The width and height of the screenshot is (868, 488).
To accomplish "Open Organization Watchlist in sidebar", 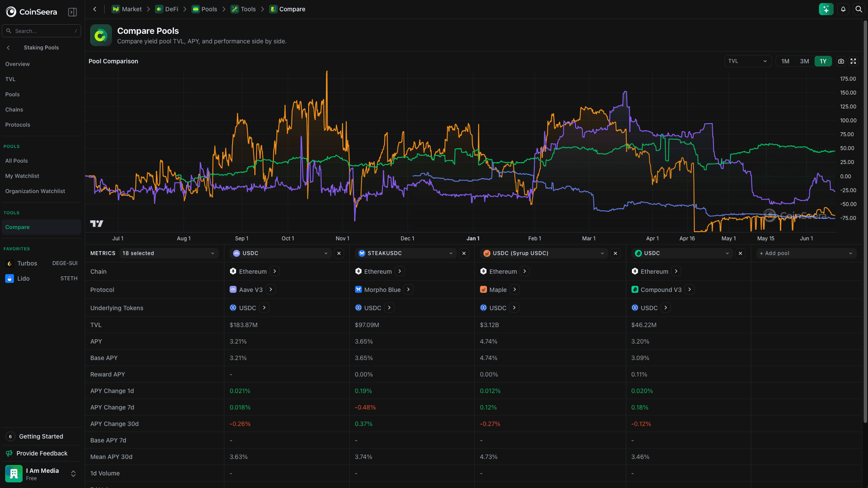I will pyautogui.click(x=41, y=191).
